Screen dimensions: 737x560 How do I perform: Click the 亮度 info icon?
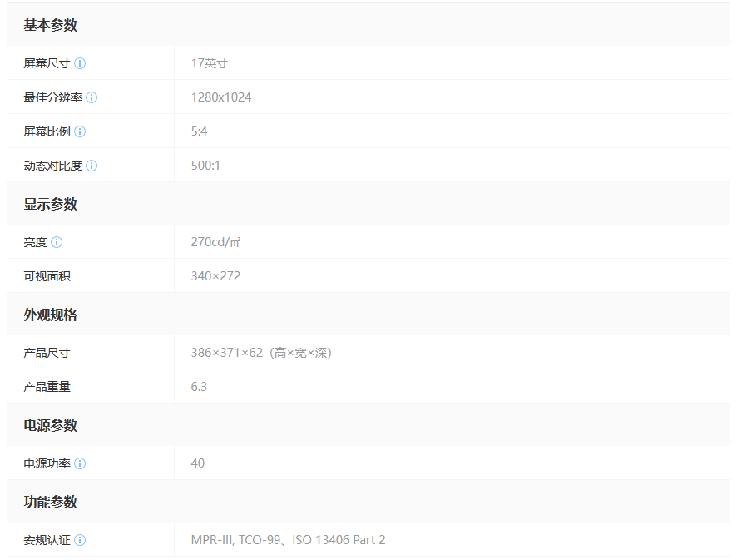point(57,242)
